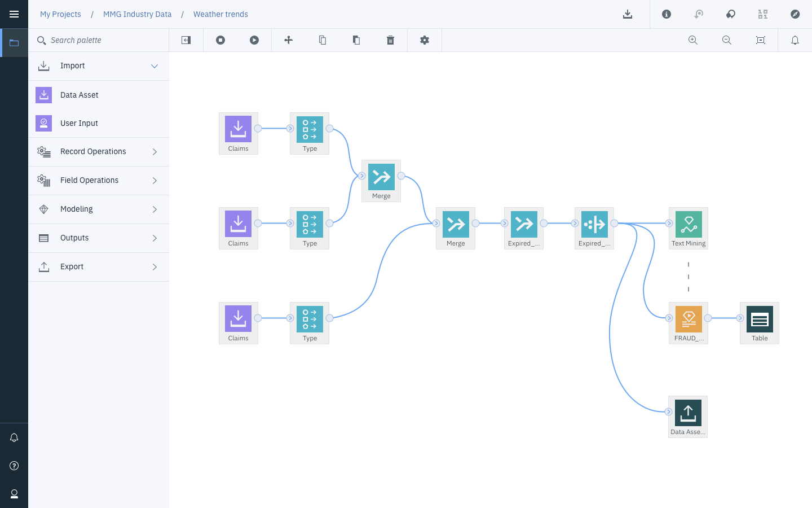
Task: Open the settings gear in toolbar
Action: (x=425, y=40)
